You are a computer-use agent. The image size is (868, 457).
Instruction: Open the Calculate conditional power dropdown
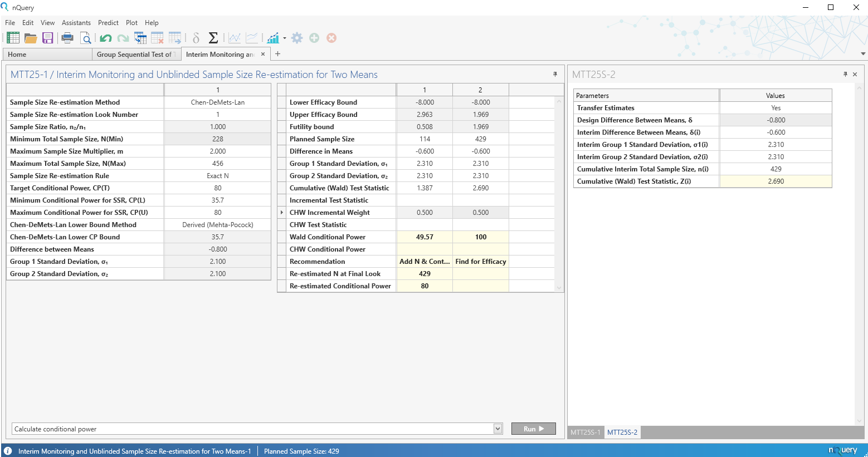498,429
